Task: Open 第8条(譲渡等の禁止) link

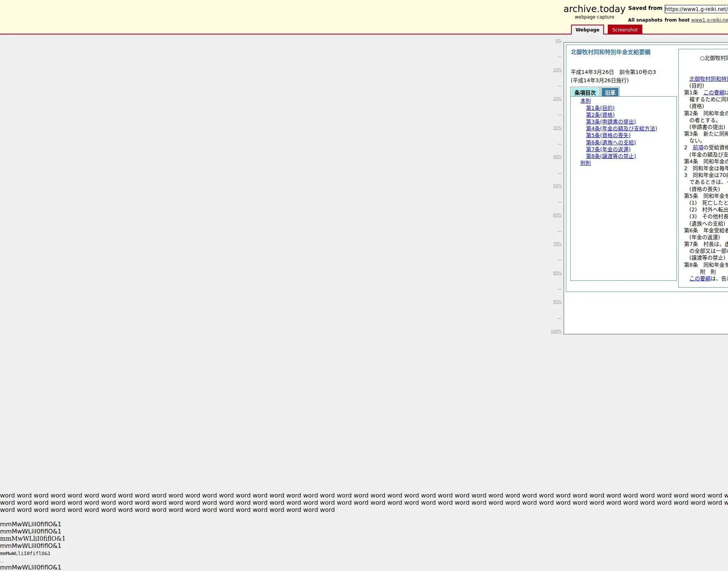Action: click(610, 156)
